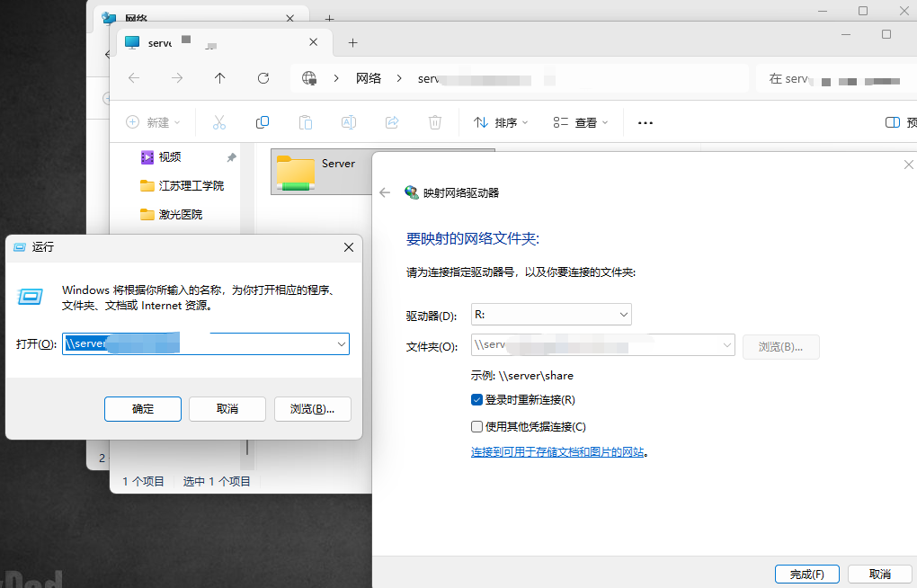Click 确定 in the Run dialog
Viewport: 917px width, 588px height.
point(143,409)
